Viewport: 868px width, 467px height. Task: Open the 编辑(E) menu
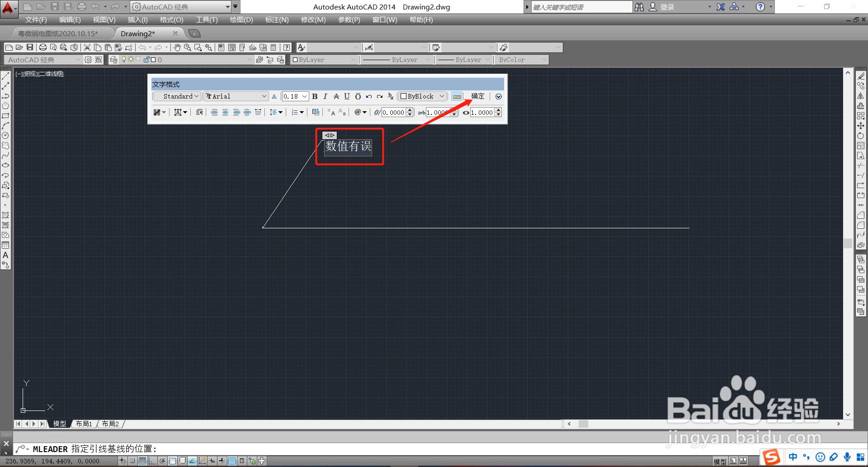[70, 20]
